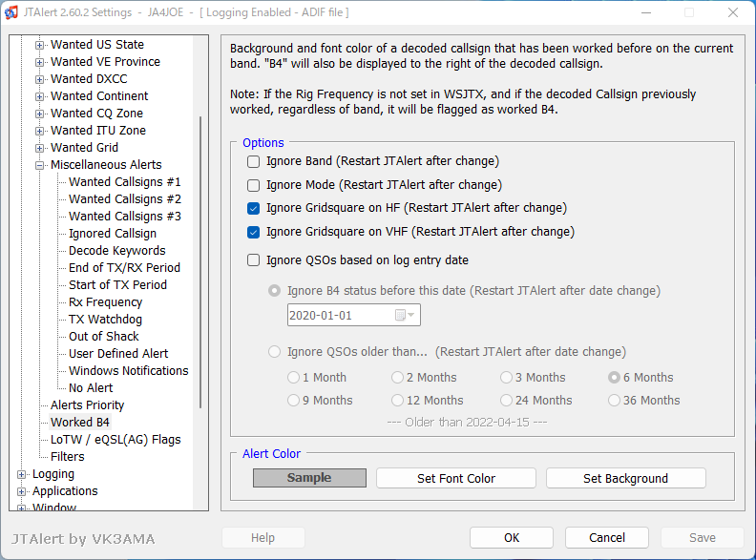Image resolution: width=756 pixels, height=560 pixels.
Task: Open the date picker calendar icon
Action: click(404, 315)
